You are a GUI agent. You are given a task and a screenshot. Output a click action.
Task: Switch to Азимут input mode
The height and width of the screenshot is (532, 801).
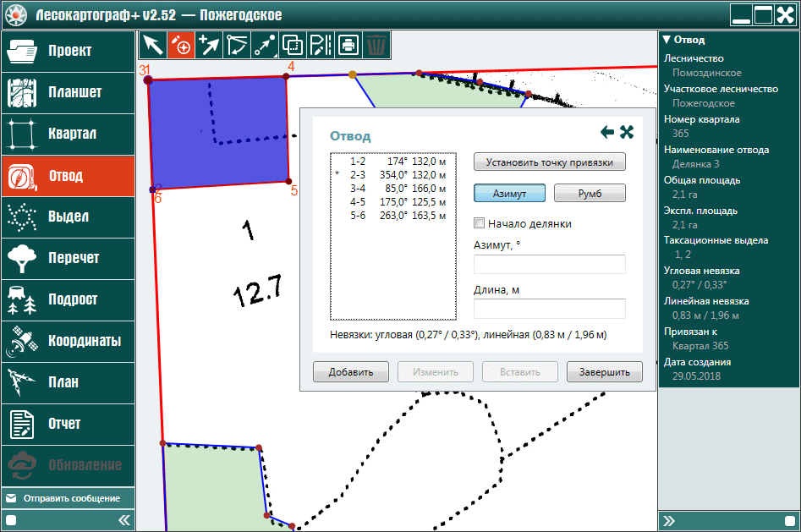click(x=509, y=194)
